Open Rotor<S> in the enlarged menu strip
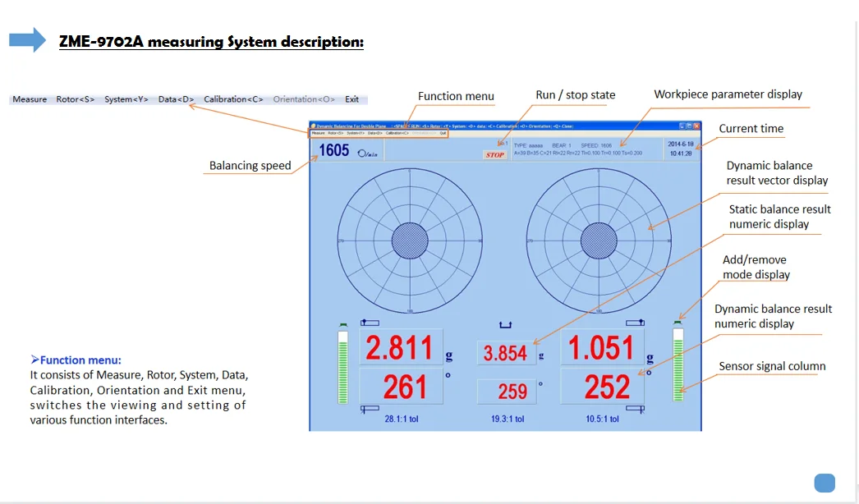This screenshot has width=859, height=504. click(x=75, y=99)
